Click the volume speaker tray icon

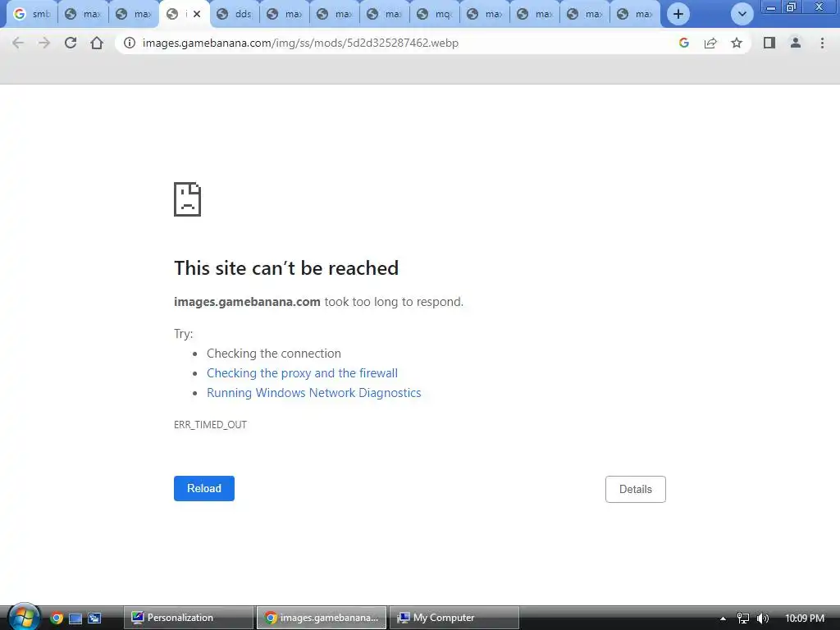click(763, 619)
